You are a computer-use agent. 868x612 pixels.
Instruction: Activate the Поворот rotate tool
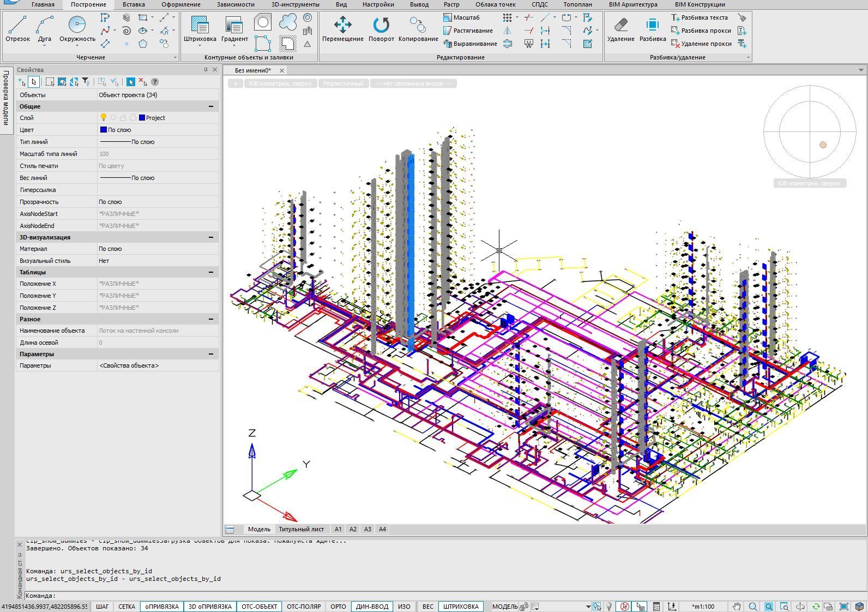click(381, 28)
